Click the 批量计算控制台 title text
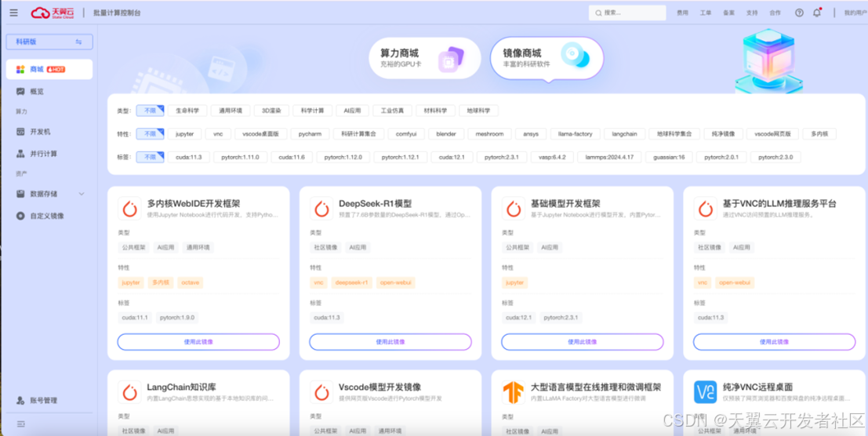Image resolution: width=868 pixels, height=436 pixels. click(117, 13)
